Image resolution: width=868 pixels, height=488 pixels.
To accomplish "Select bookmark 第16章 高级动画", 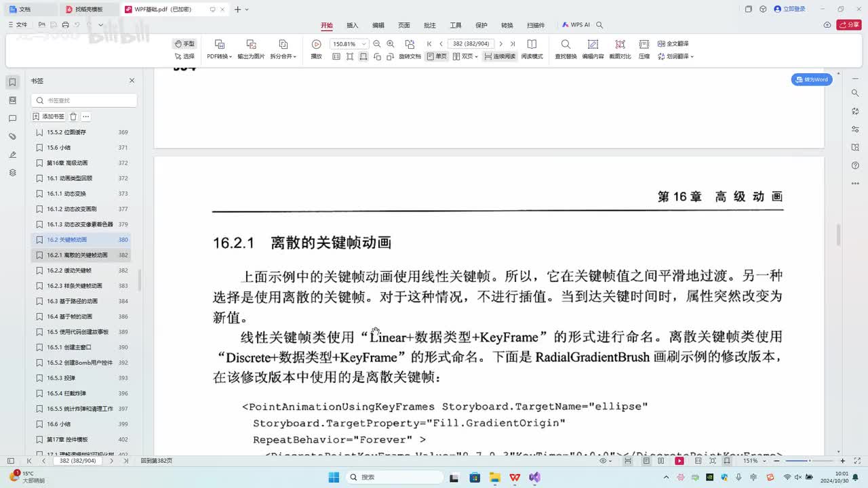I will click(x=81, y=163).
